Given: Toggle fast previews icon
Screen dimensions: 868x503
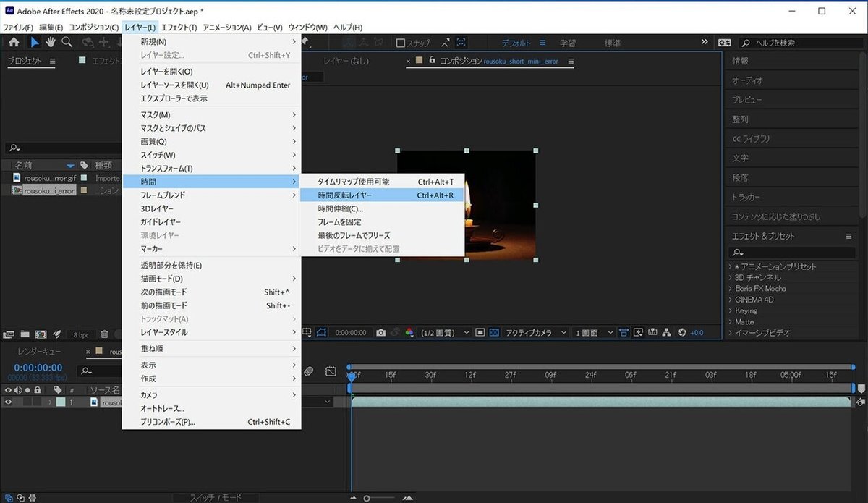Looking at the screenshot, I should [638, 332].
